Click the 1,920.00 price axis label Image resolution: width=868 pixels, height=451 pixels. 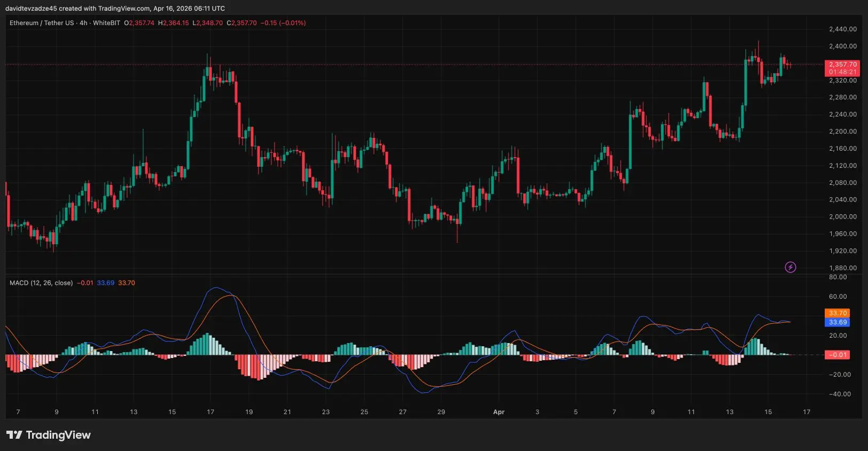point(843,251)
